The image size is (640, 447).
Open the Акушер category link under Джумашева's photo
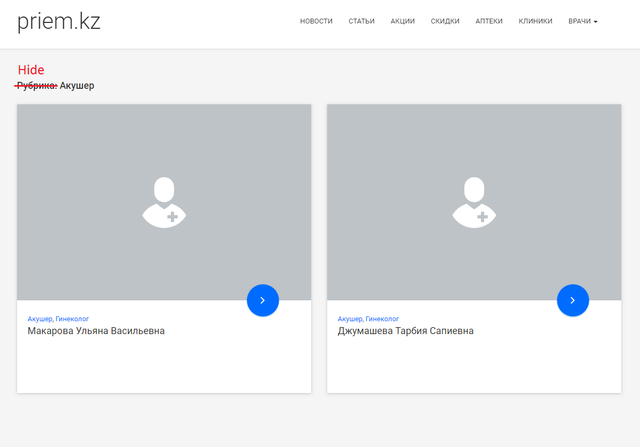pos(350,319)
